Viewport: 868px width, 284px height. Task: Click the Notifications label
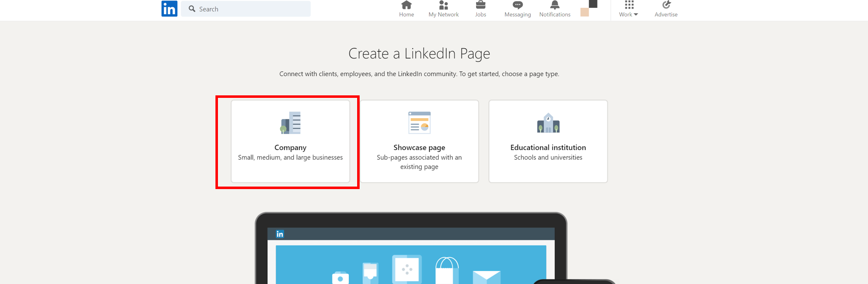[555, 15]
